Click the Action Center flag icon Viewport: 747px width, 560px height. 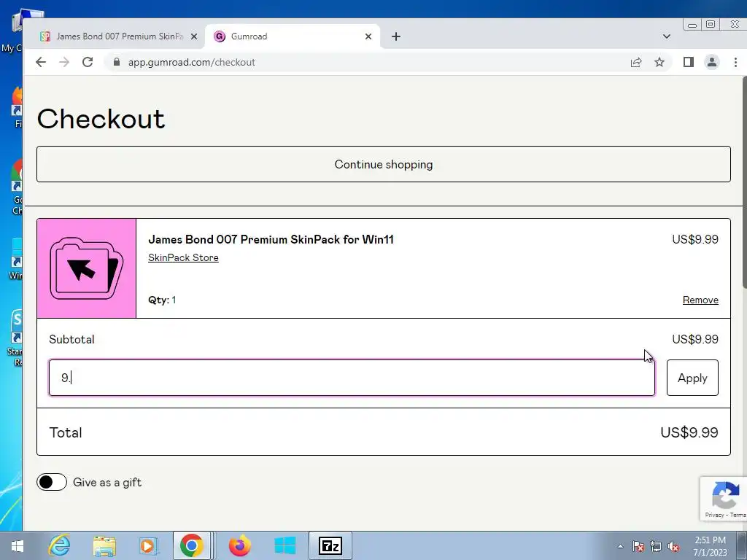coord(638,547)
